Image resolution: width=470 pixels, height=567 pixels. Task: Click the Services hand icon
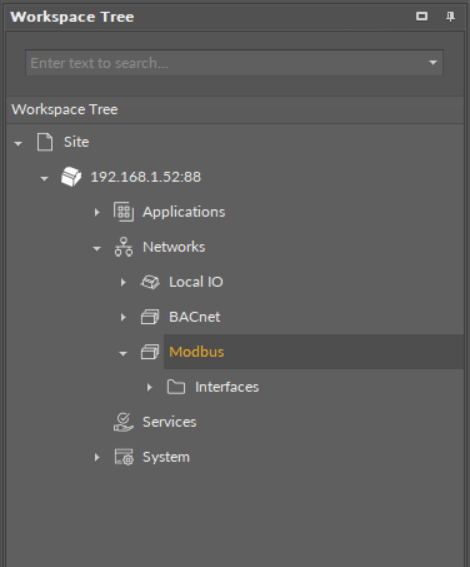(x=124, y=422)
